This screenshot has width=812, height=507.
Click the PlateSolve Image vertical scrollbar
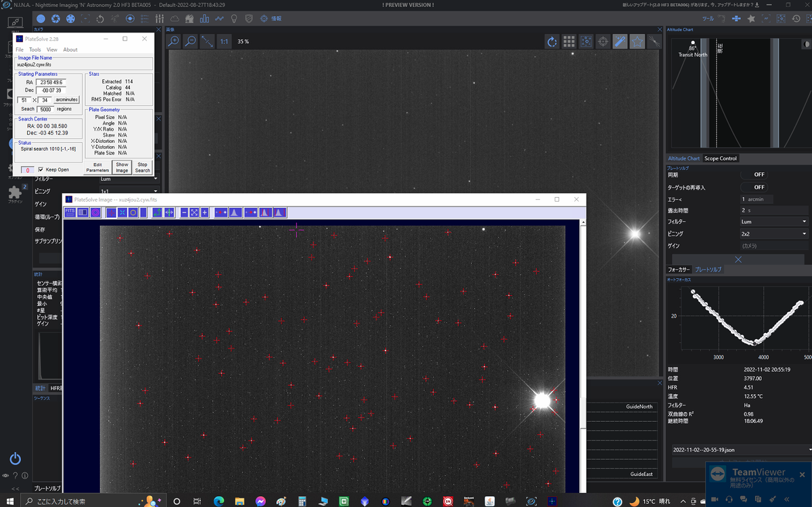click(583, 357)
